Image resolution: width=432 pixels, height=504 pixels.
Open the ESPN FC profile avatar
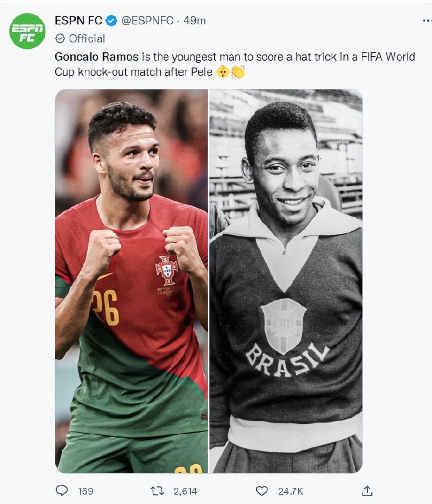coord(27,31)
